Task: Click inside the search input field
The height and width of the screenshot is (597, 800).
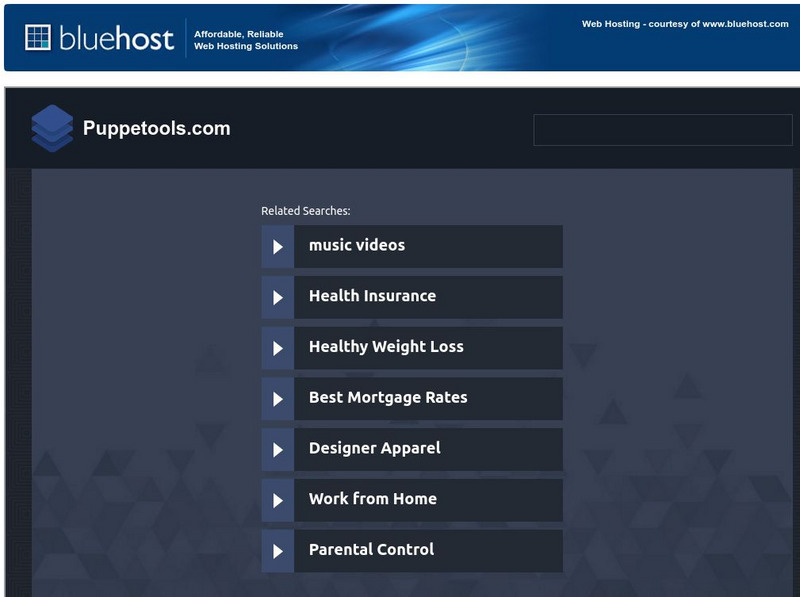Action: point(663,130)
